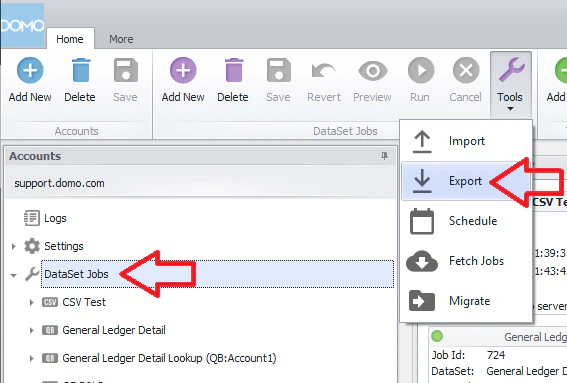Click QB badge icon beside General Ledger Detail
The width and height of the screenshot is (567, 383).
click(x=50, y=330)
